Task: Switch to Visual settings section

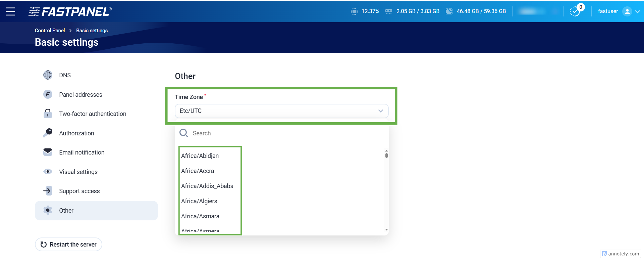Action: (78, 172)
